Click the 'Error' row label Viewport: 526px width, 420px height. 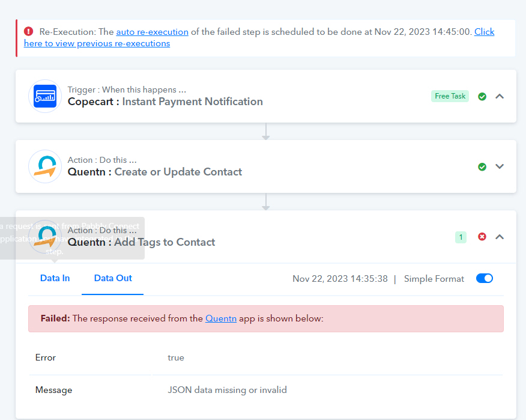pyautogui.click(x=45, y=358)
